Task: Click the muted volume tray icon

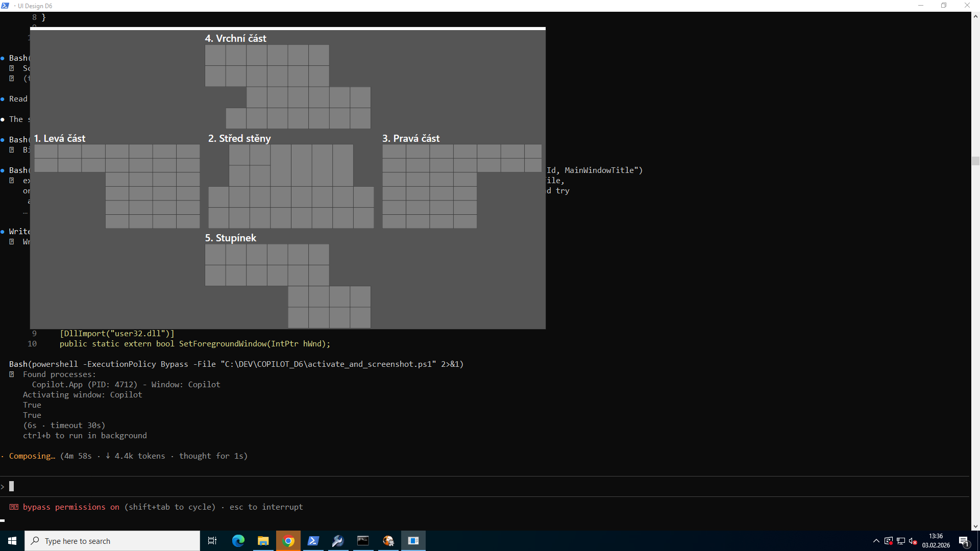Action: point(913,541)
